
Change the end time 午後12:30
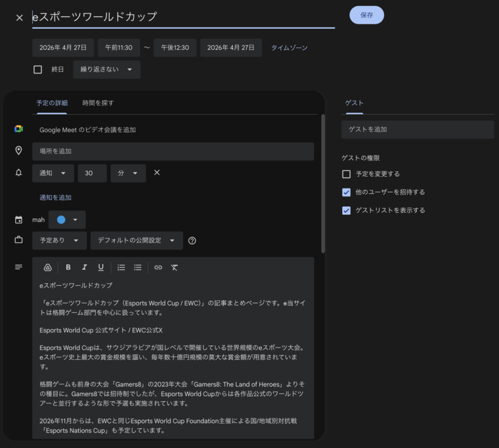click(x=175, y=48)
